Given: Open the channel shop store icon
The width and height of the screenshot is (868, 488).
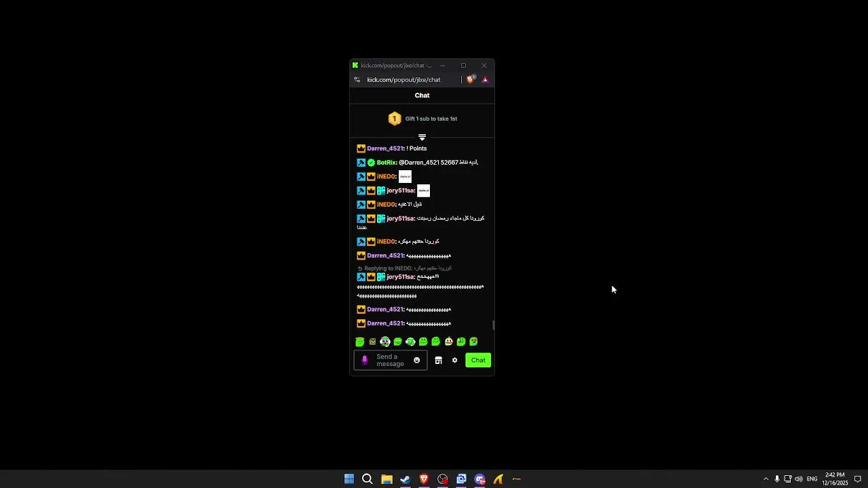Looking at the screenshot, I should [x=439, y=361].
